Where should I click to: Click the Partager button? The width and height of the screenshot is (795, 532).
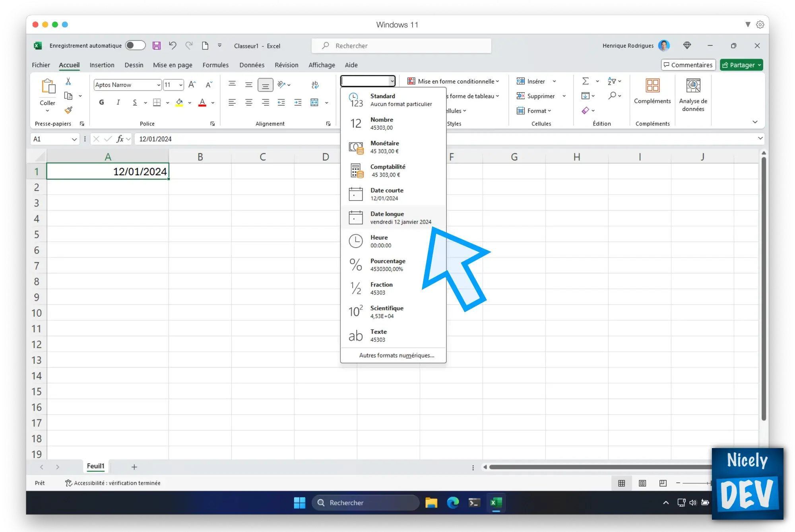(x=741, y=65)
